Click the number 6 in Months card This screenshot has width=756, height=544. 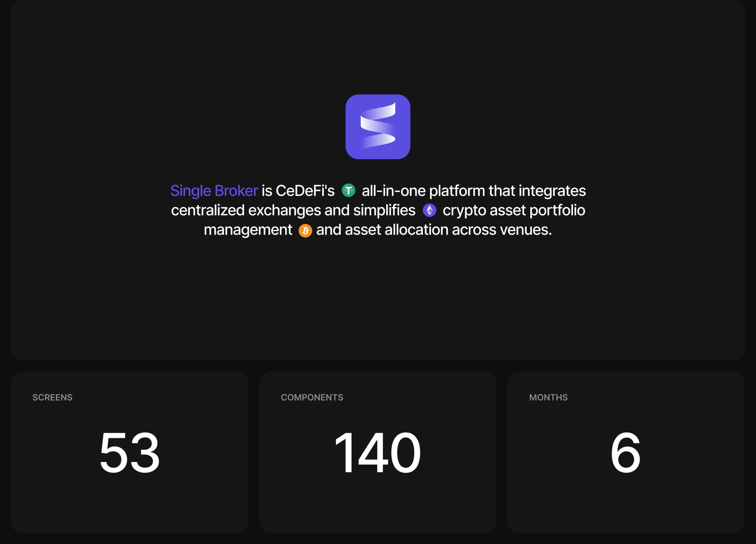click(x=625, y=452)
